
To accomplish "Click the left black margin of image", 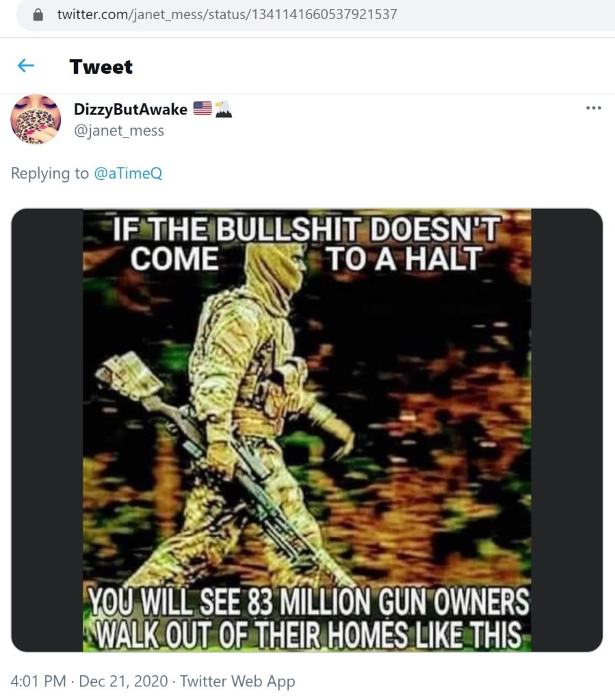I will 47,430.
